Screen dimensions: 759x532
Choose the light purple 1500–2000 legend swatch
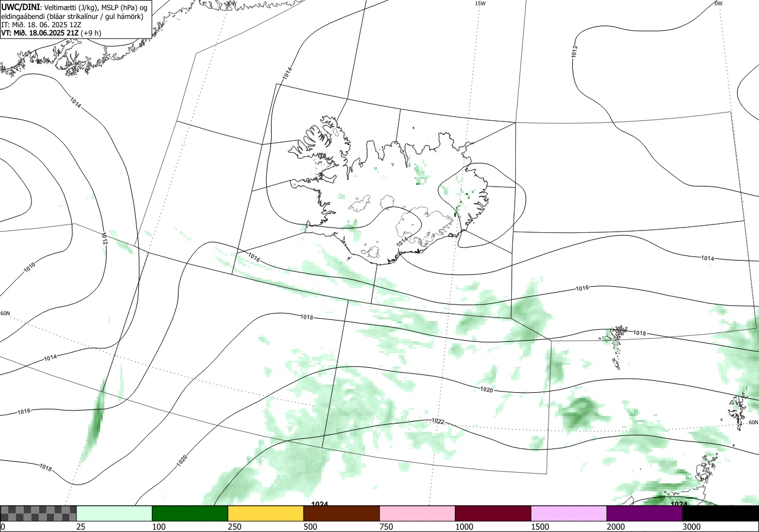[x=569, y=513]
